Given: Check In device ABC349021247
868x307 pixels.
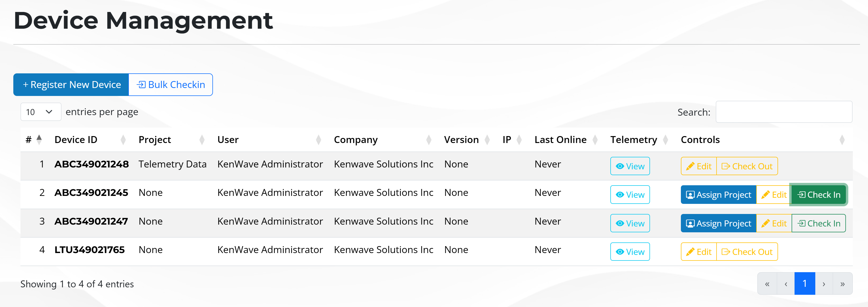Looking at the screenshot, I should pyautogui.click(x=818, y=223).
